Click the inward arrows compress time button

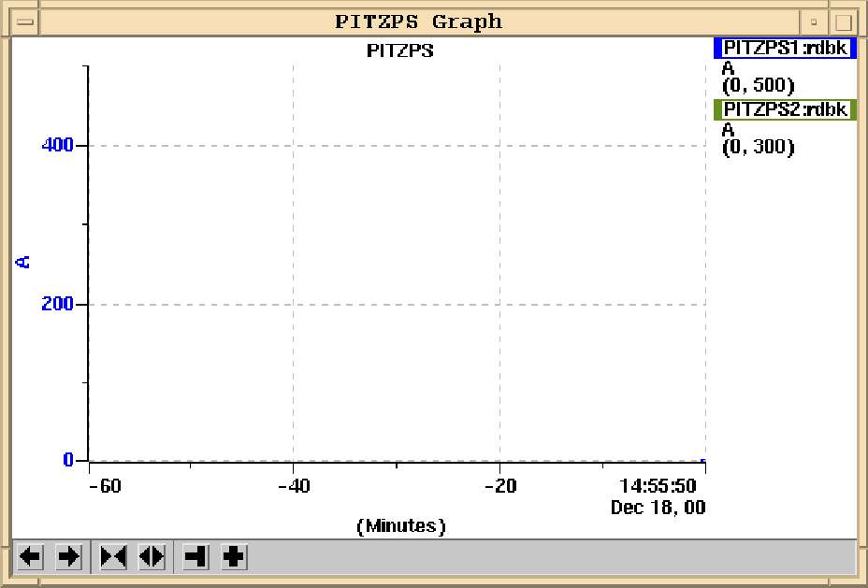coord(113,556)
